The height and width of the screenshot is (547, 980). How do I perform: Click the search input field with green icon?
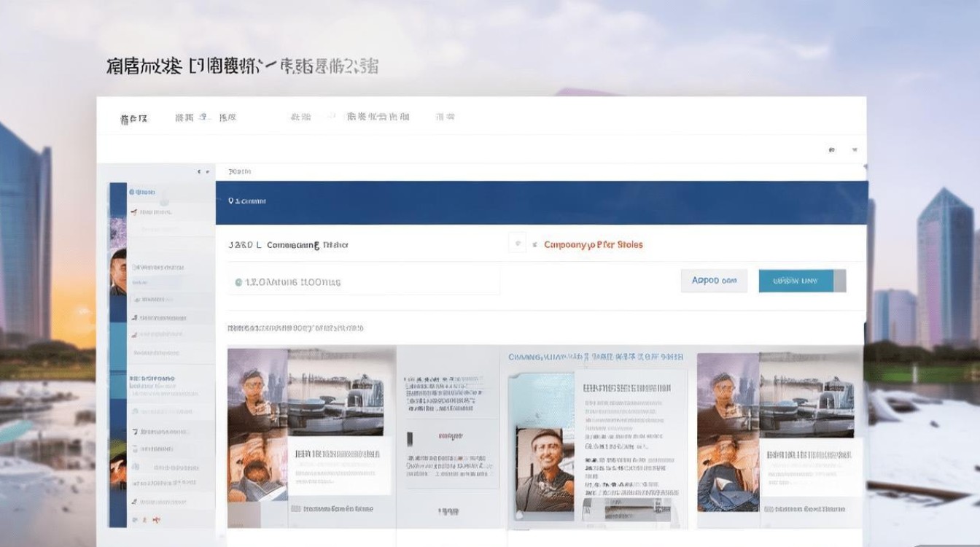coord(365,282)
